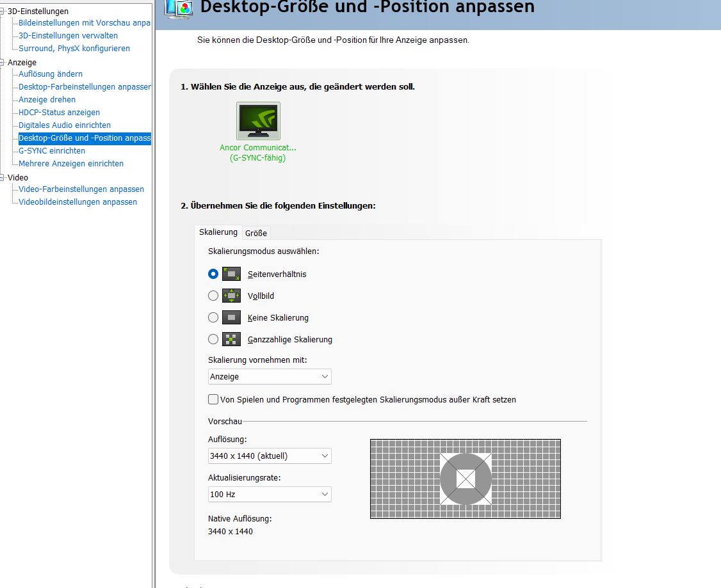
Task: Open the Skalierung vornehmen mit dropdown
Action: click(270, 377)
